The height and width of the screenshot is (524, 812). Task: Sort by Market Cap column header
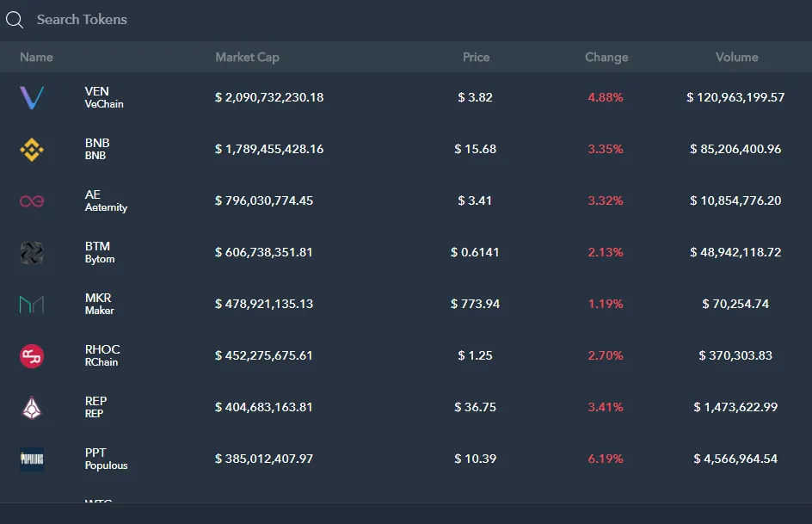point(247,57)
